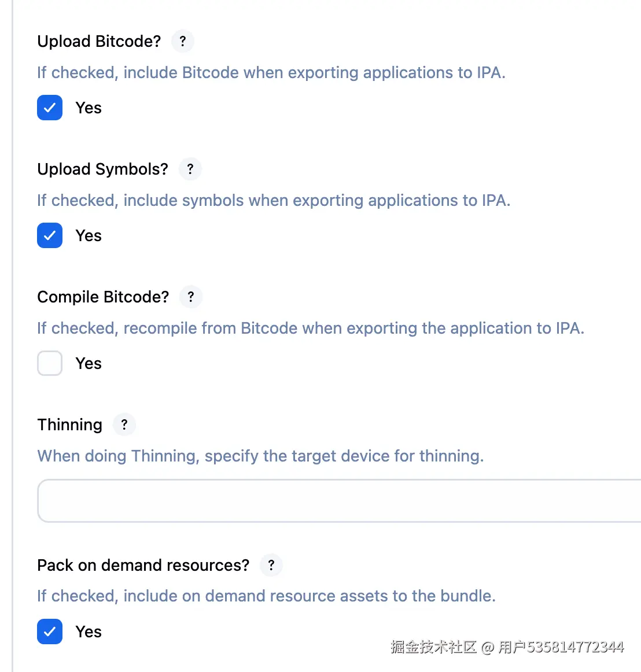Disable the Upload Symbols checkbox

tap(50, 235)
